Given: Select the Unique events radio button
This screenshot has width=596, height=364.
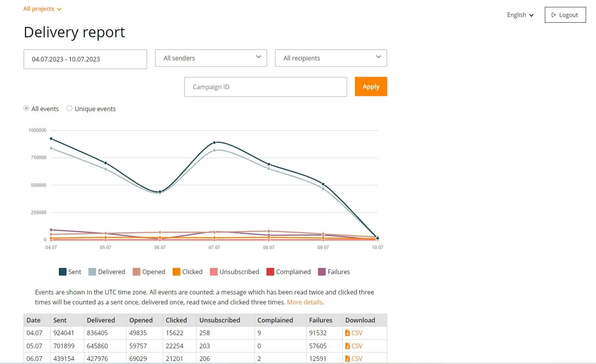Looking at the screenshot, I should coord(70,108).
